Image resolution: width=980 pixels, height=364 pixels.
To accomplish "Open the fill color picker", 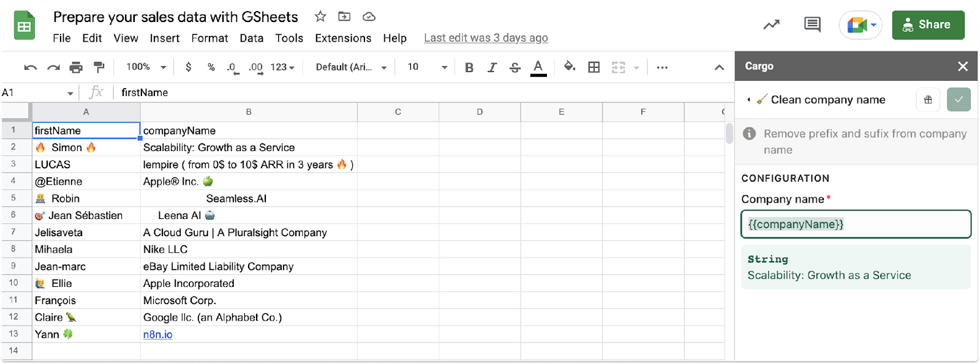I will click(570, 67).
